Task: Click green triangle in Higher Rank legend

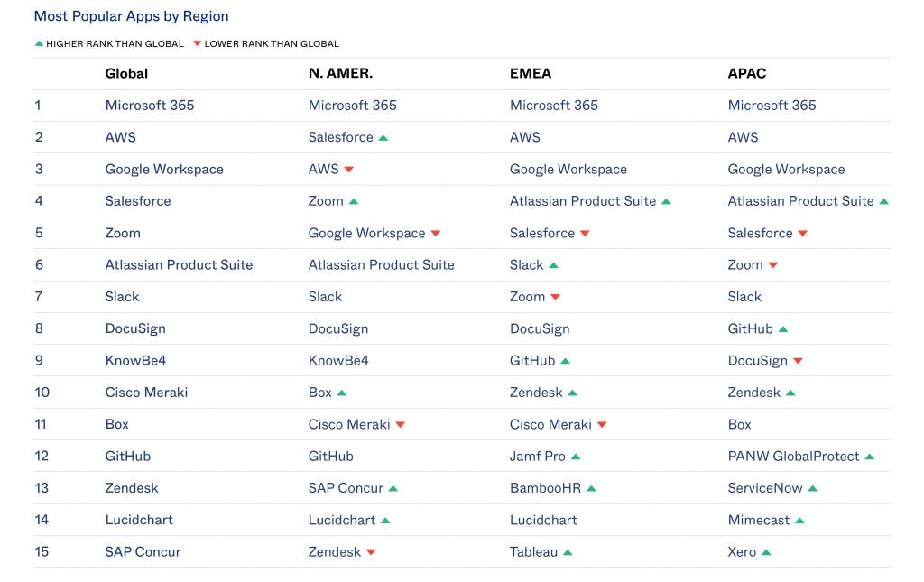Action: pyautogui.click(x=39, y=43)
